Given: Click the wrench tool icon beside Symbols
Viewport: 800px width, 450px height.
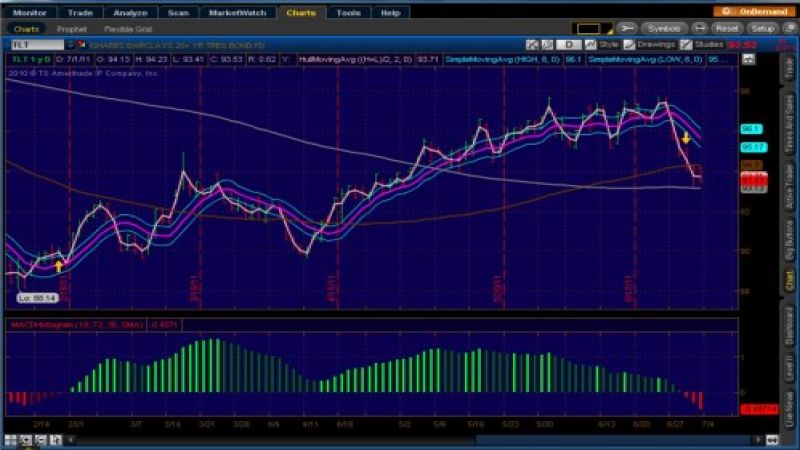Looking at the screenshot, I should click(627, 29).
